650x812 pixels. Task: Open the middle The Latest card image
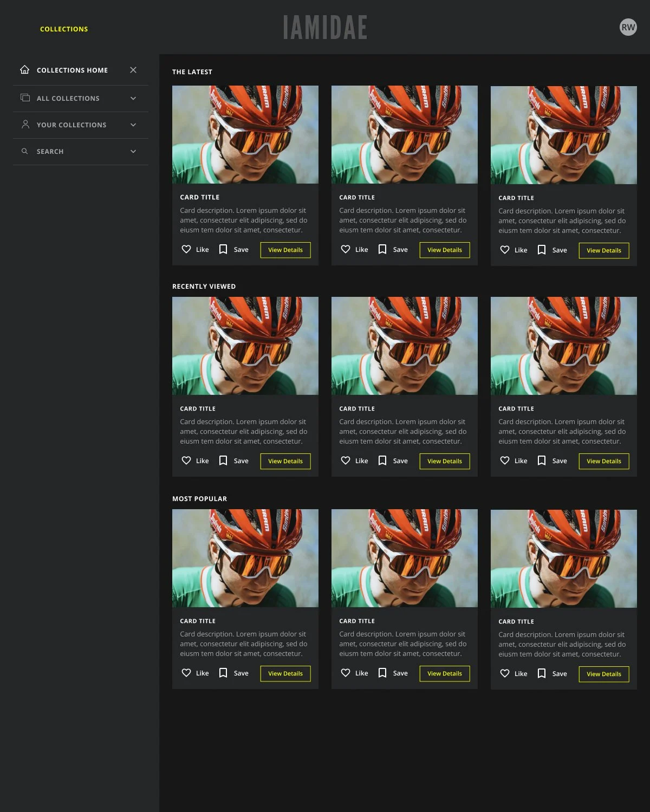(x=405, y=134)
